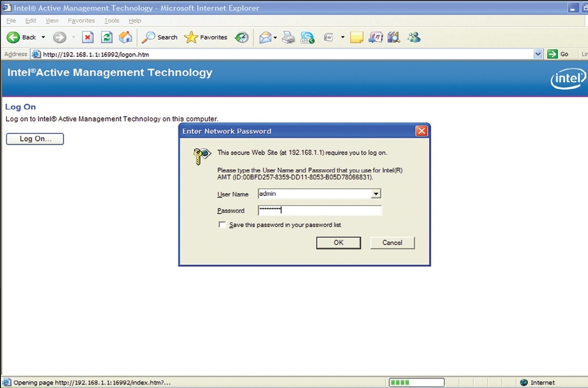
Task: Open the Back history dropdown arrow
Action: 43,37
